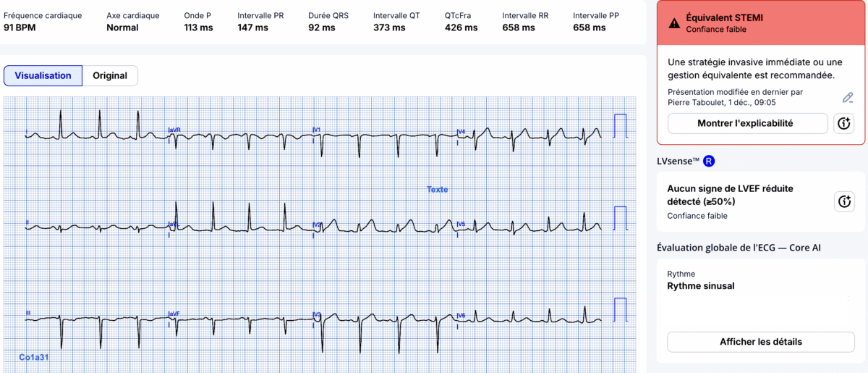Viewport: 868px width, 373px height.
Task: Click the AI info icon beside Montrer l'explicabilité
Action: click(844, 123)
